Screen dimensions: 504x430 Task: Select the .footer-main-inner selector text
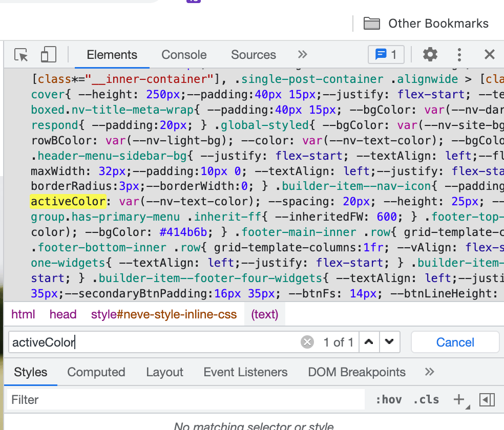coord(296,232)
